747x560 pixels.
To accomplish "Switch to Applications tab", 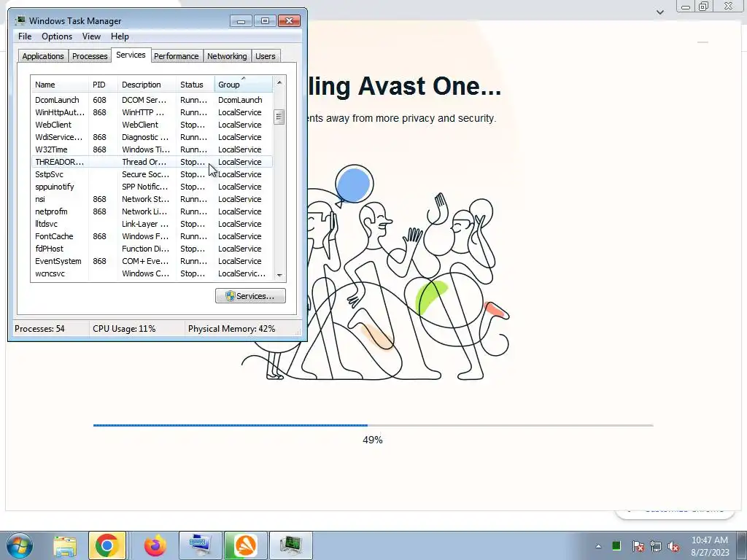I will point(43,56).
